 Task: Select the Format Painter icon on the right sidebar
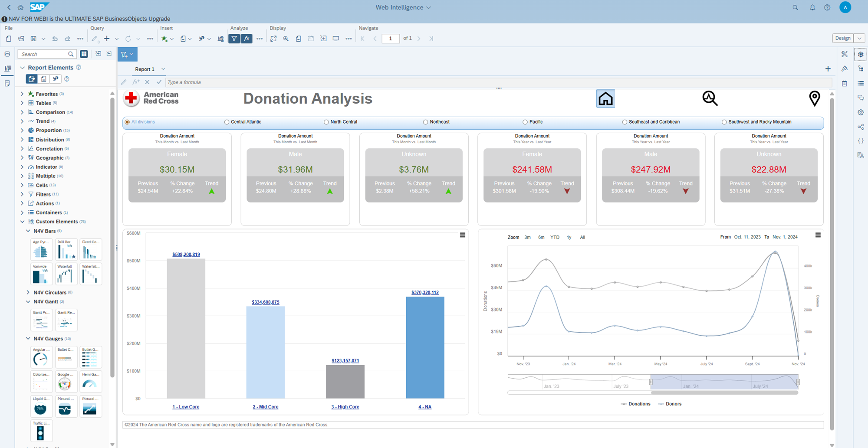click(x=845, y=69)
